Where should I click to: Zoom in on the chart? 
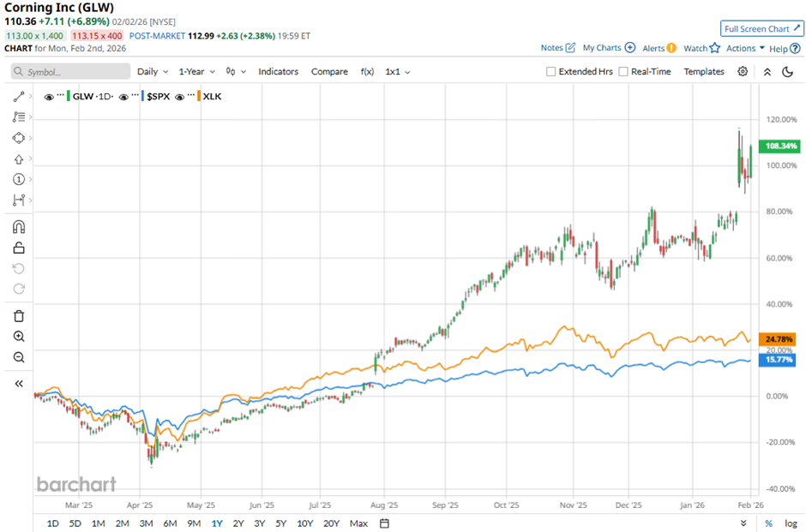[17, 336]
